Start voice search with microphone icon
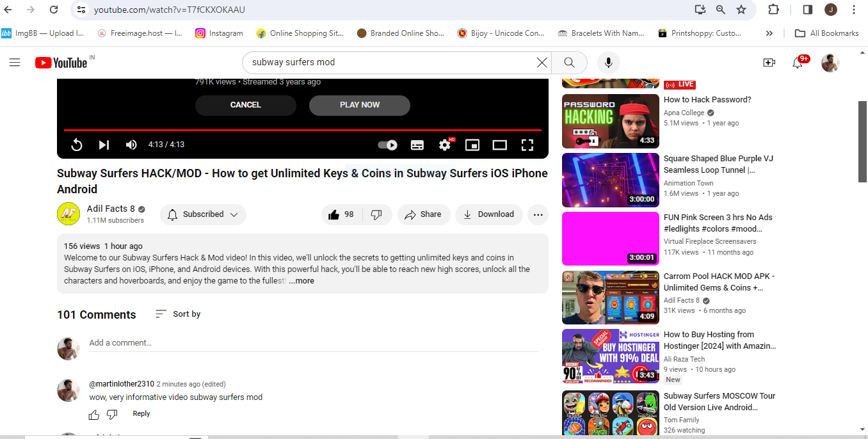This screenshot has width=868, height=439. coord(609,62)
